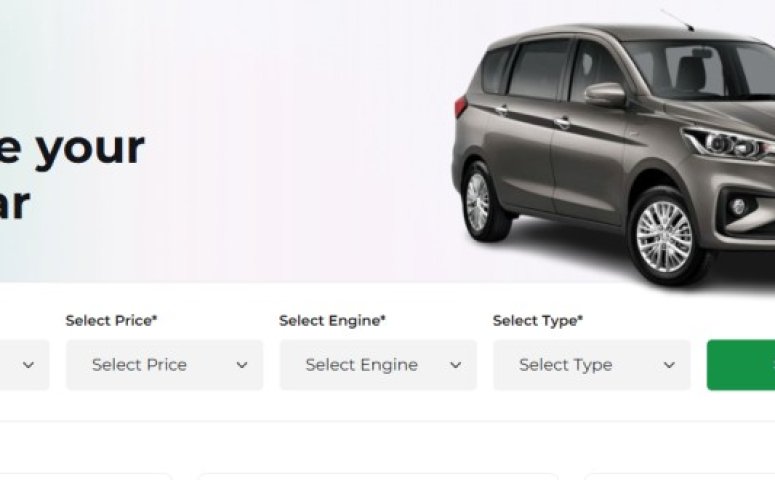
Task: Click the chevron arrow in Select Type
Action: 669,366
